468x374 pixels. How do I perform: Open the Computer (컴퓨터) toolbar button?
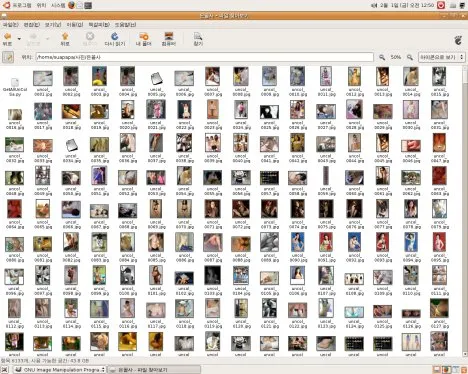coord(169,39)
